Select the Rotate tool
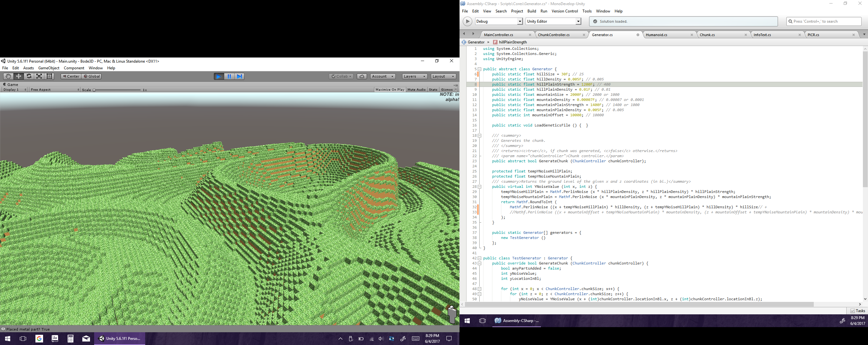This screenshot has height=345, width=868. click(29, 76)
